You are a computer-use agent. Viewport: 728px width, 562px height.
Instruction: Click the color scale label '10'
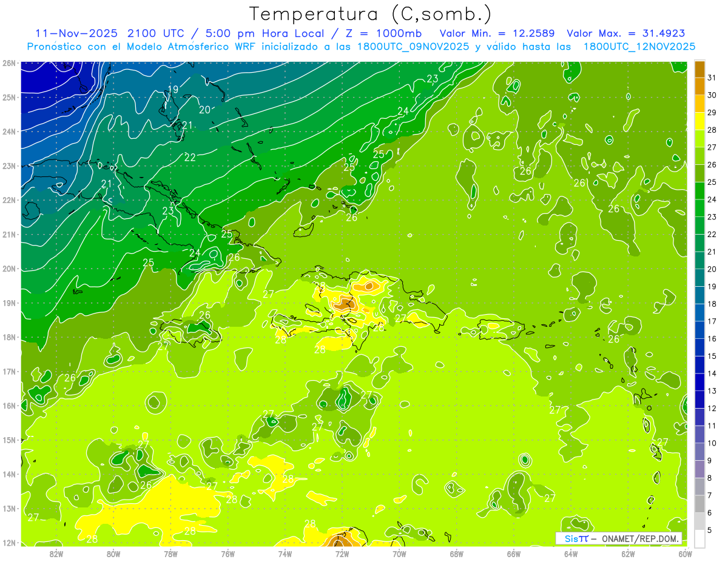pos(713,443)
